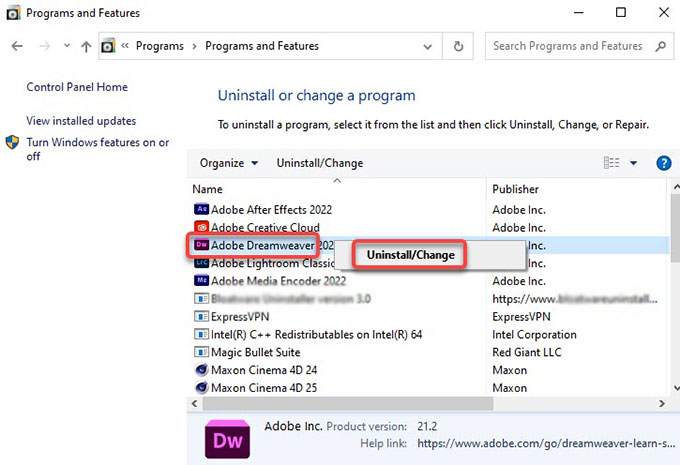Click Uninstall/Change in the toolbar
Viewport: 680px width, 465px height.
[320, 163]
